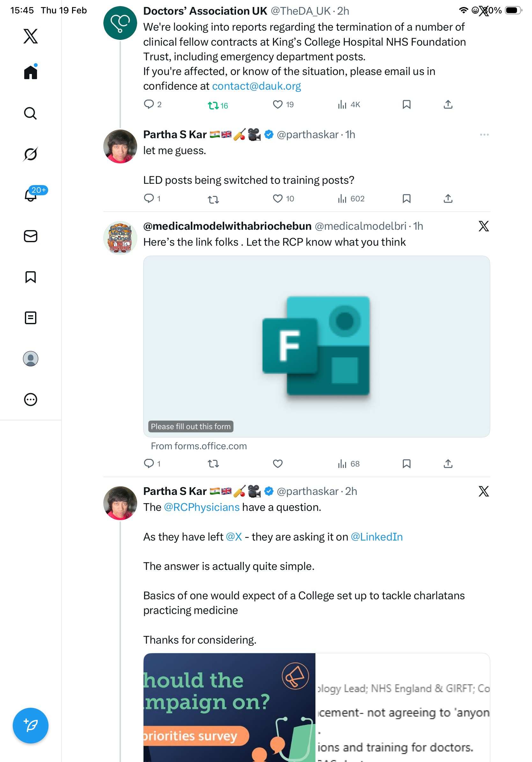Open Grok from the sidebar

[31, 154]
